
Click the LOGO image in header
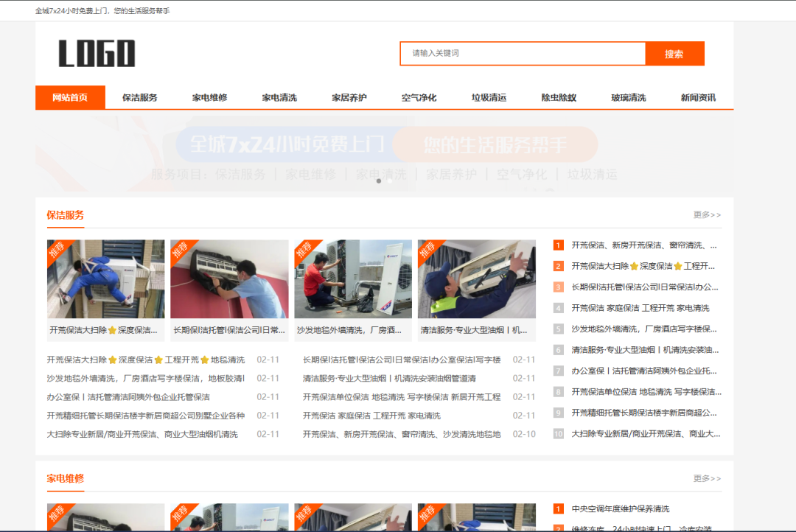coord(97,53)
